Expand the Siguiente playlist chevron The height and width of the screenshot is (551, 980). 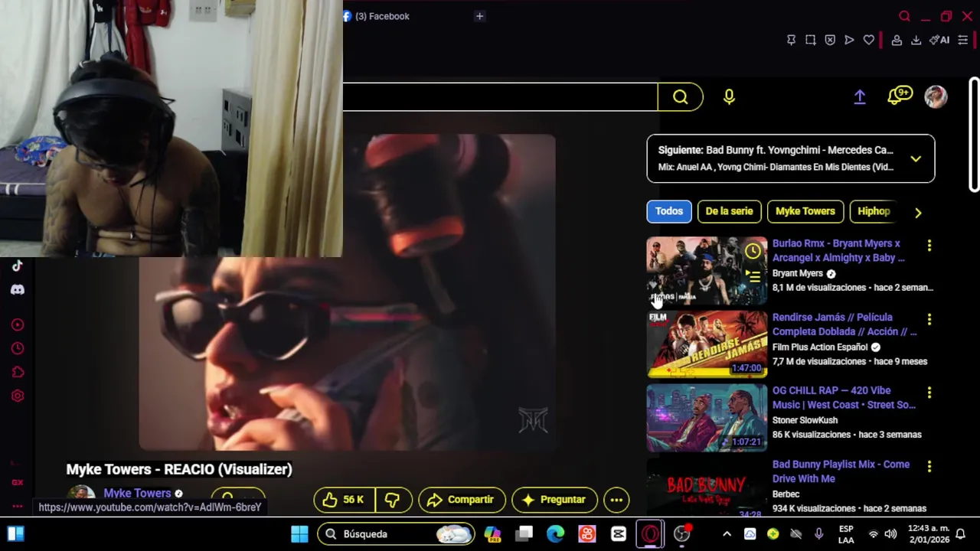pos(916,158)
